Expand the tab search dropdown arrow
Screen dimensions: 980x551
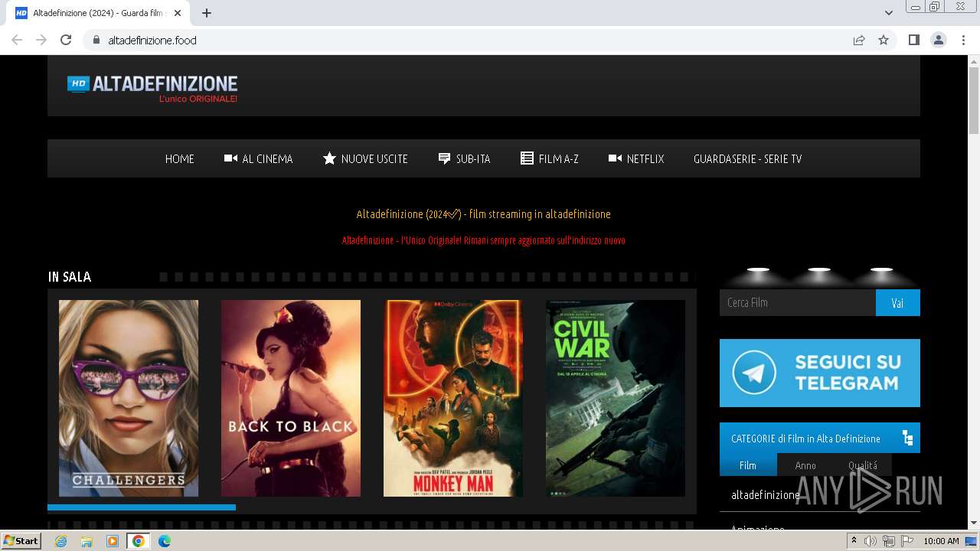point(889,13)
